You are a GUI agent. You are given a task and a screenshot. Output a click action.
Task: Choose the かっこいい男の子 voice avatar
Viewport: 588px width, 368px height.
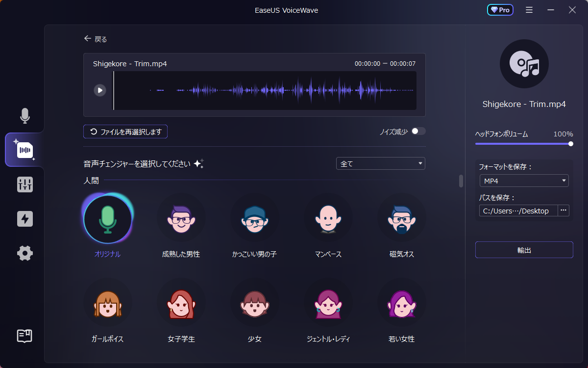(254, 217)
